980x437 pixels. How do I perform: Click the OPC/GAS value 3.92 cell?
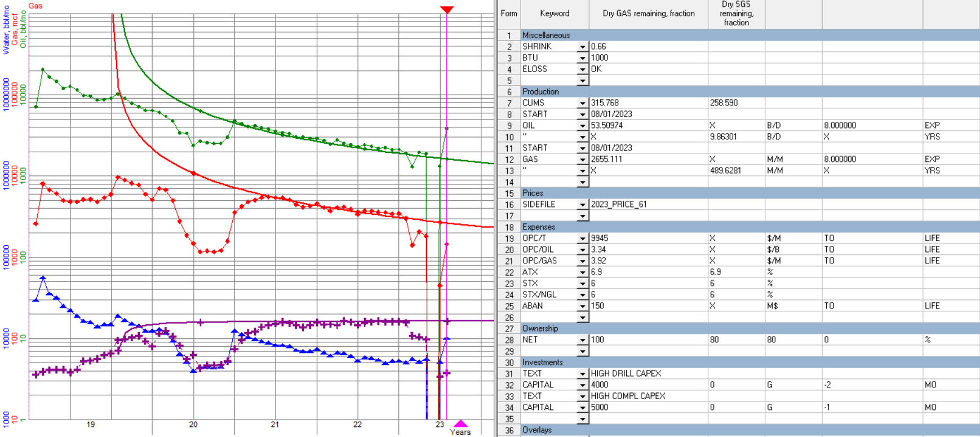click(648, 261)
